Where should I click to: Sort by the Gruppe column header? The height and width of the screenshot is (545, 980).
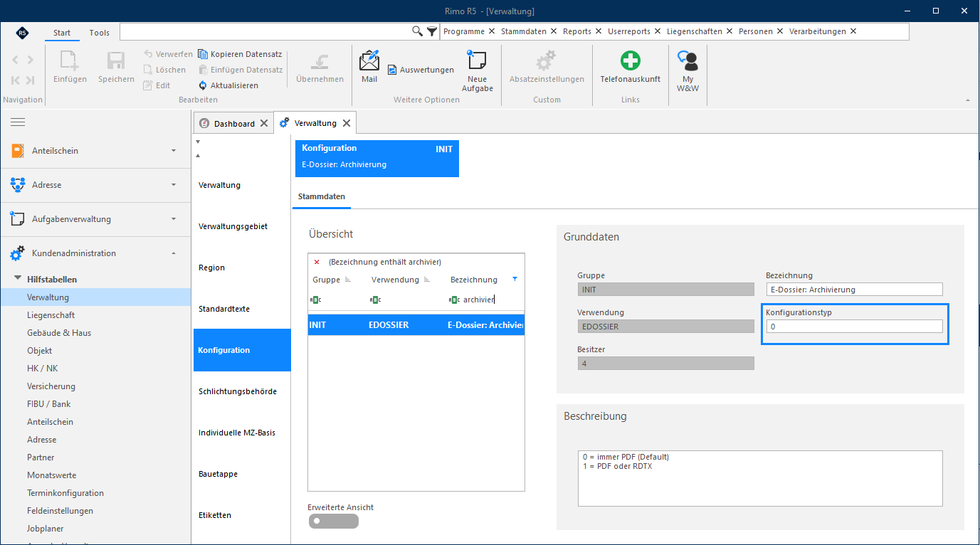pos(327,280)
